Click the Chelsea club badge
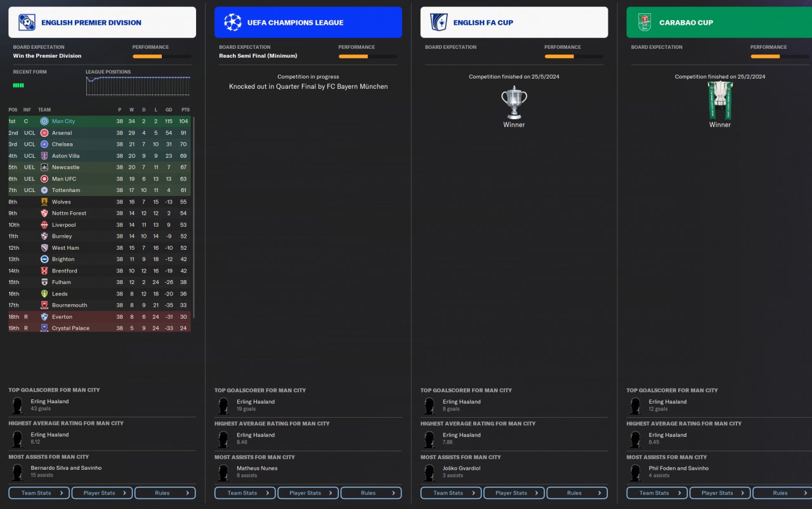 point(44,145)
